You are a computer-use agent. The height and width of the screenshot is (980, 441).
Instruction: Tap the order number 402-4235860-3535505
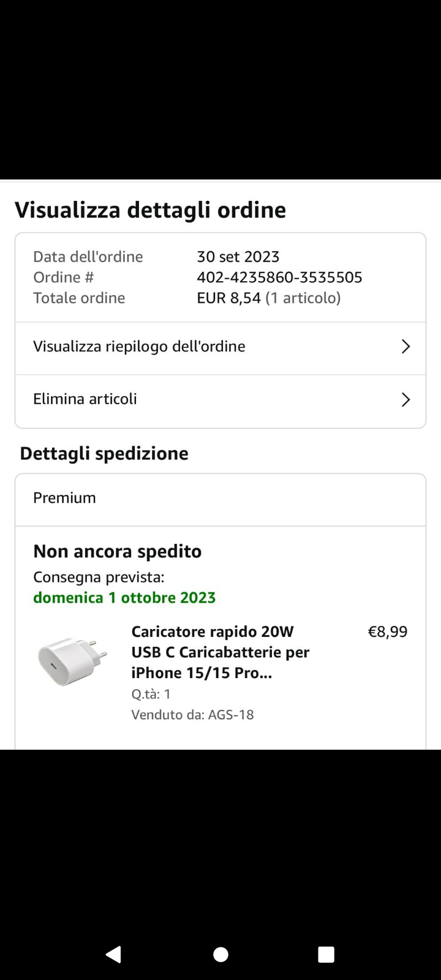pyautogui.click(x=279, y=277)
